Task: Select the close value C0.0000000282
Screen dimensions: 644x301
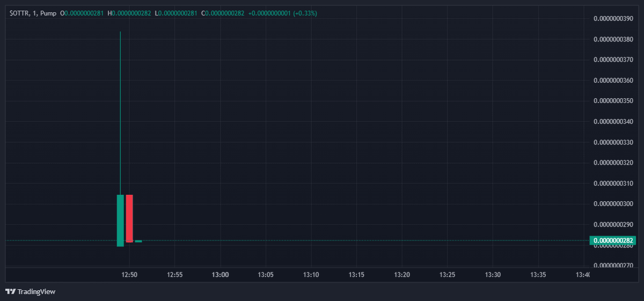Action: [223, 13]
